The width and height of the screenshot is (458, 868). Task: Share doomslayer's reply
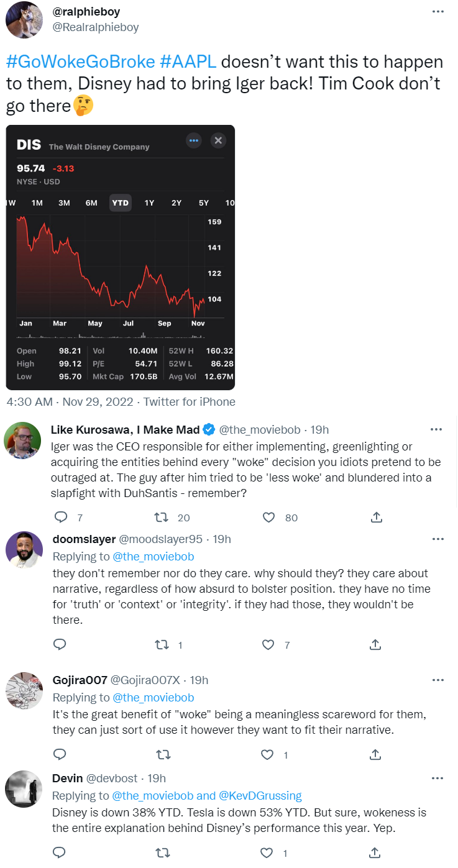(x=375, y=645)
